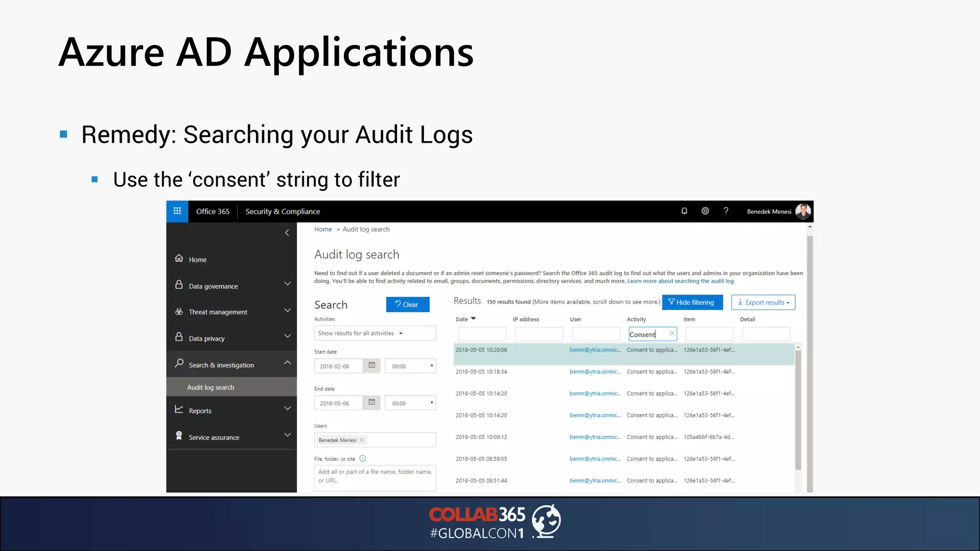Open the Start date calendar picker

pyautogui.click(x=372, y=365)
